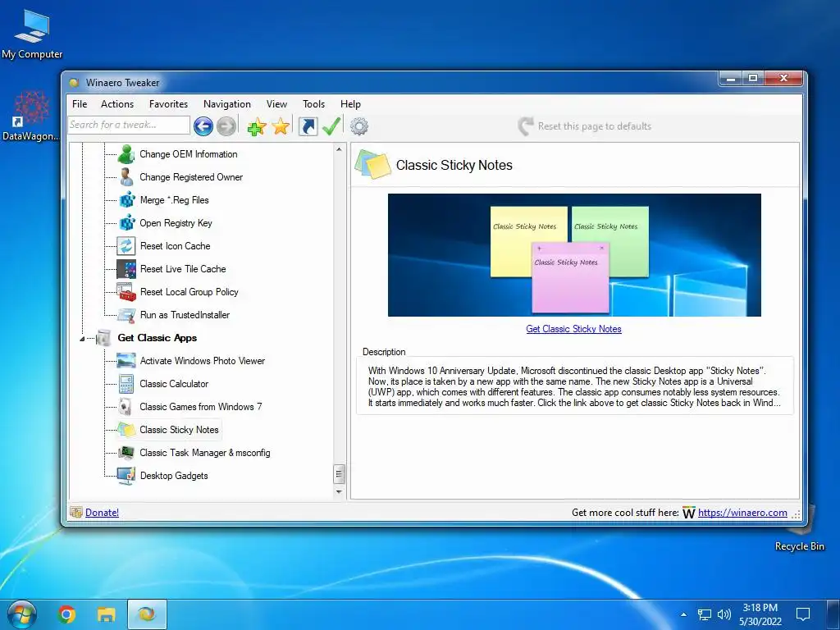Select the Classic Sticky Notes tree row

(179, 430)
